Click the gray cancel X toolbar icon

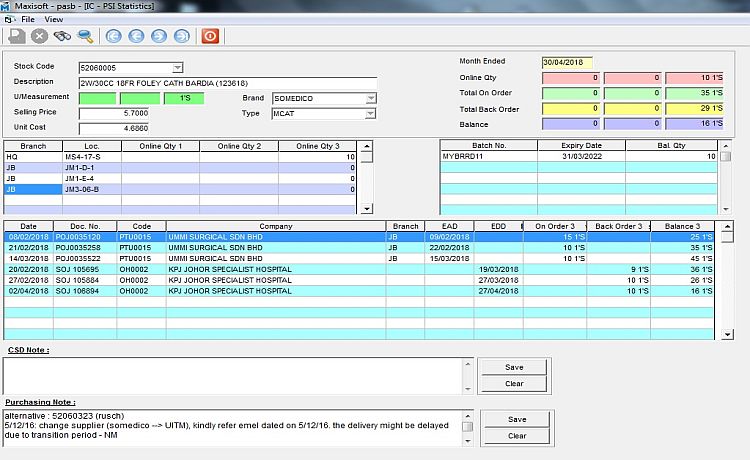[40, 36]
